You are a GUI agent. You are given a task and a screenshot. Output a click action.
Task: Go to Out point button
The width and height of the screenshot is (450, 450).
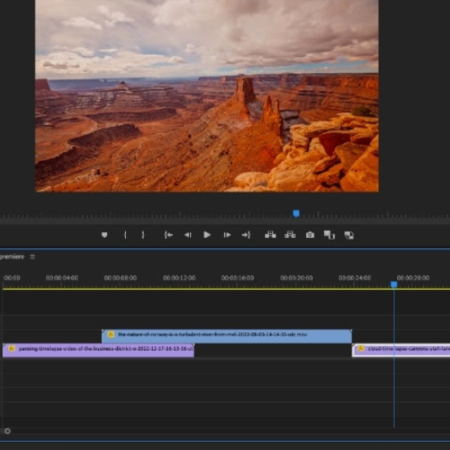246,235
